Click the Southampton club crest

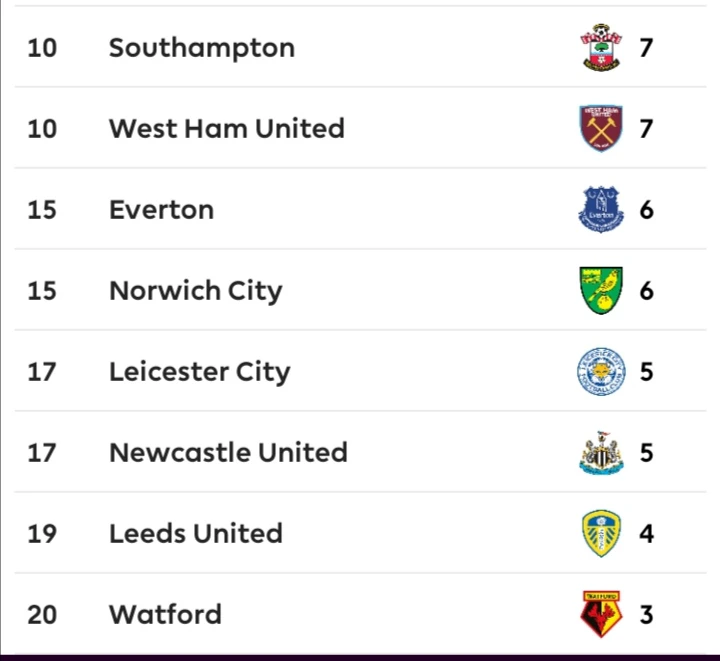pyautogui.click(x=601, y=47)
